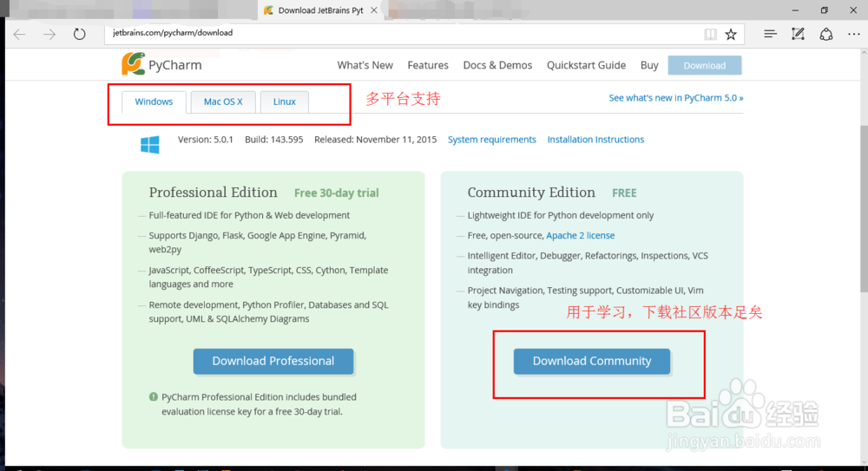Select the Windows platform tab
This screenshot has height=471, width=868.
[x=154, y=101]
